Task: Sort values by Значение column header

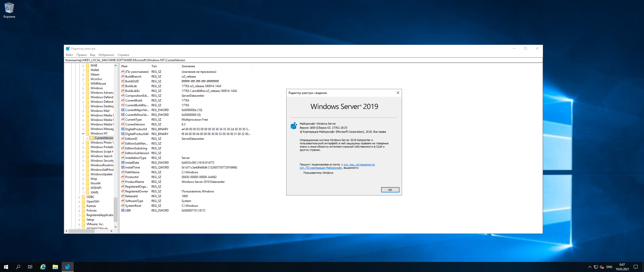Action: (216, 66)
